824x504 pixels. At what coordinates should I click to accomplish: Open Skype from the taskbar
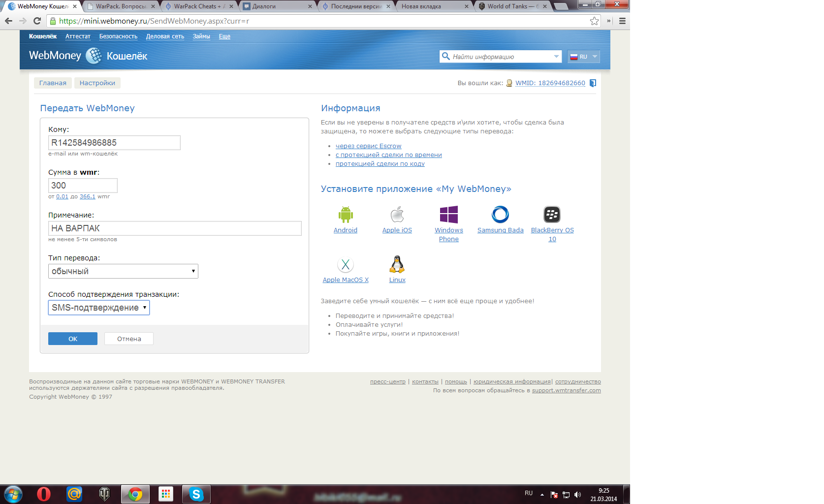coord(196,494)
